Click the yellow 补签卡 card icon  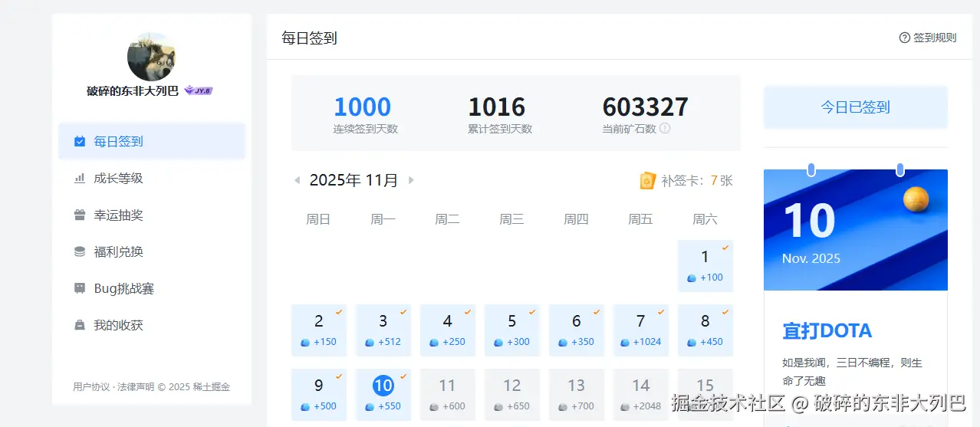(647, 180)
